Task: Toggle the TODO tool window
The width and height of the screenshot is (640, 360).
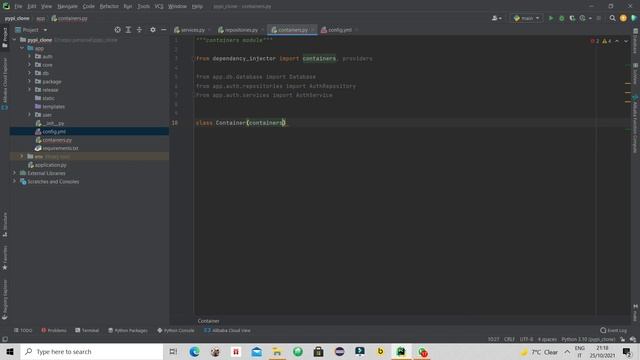Action: click(x=23, y=330)
